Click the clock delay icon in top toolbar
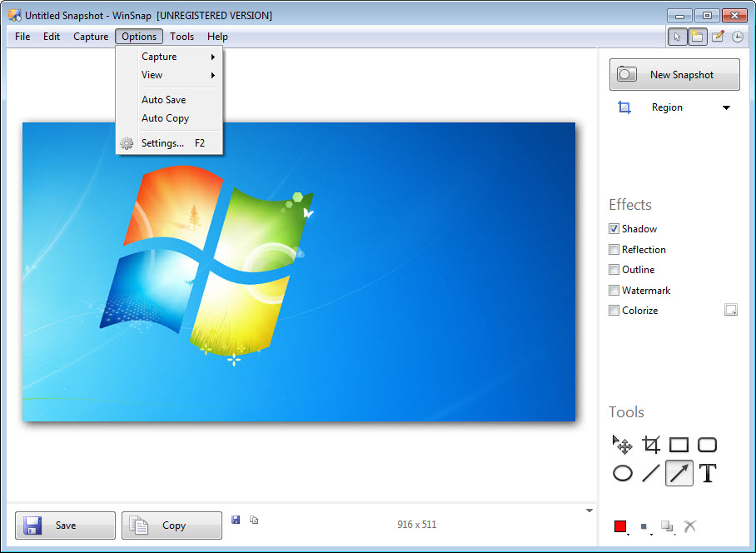This screenshot has height=553, width=756. [x=737, y=37]
